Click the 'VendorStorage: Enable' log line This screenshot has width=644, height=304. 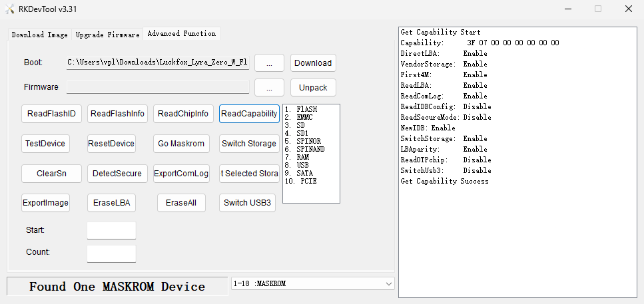(444, 64)
